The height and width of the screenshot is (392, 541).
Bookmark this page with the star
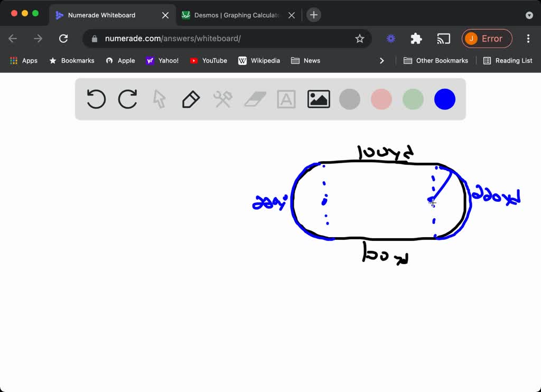tap(359, 39)
